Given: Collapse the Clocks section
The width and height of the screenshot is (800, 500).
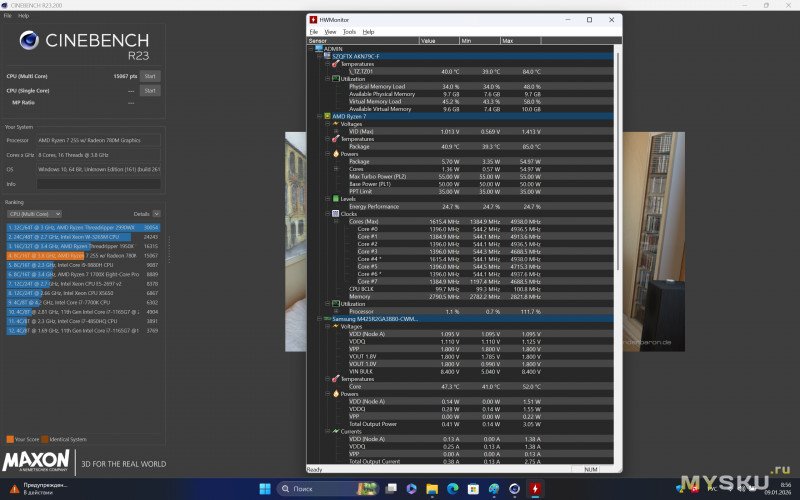Looking at the screenshot, I should [329, 213].
